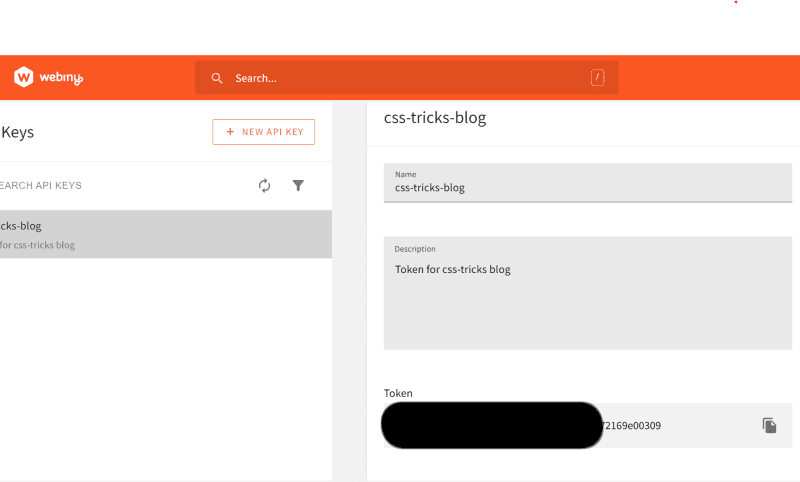
Task: Click the magnifier icon in search bar
Action: (x=217, y=78)
